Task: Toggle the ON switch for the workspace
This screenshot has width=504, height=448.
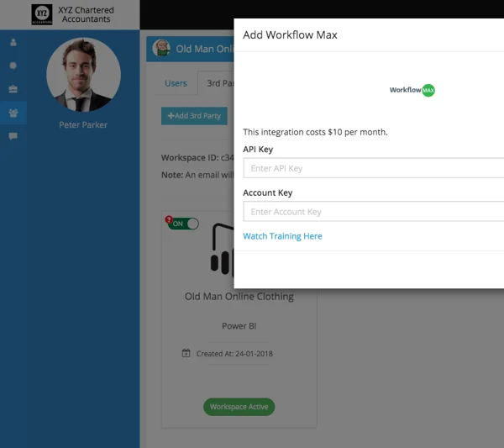Action: pyautogui.click(x=183, y=224)
